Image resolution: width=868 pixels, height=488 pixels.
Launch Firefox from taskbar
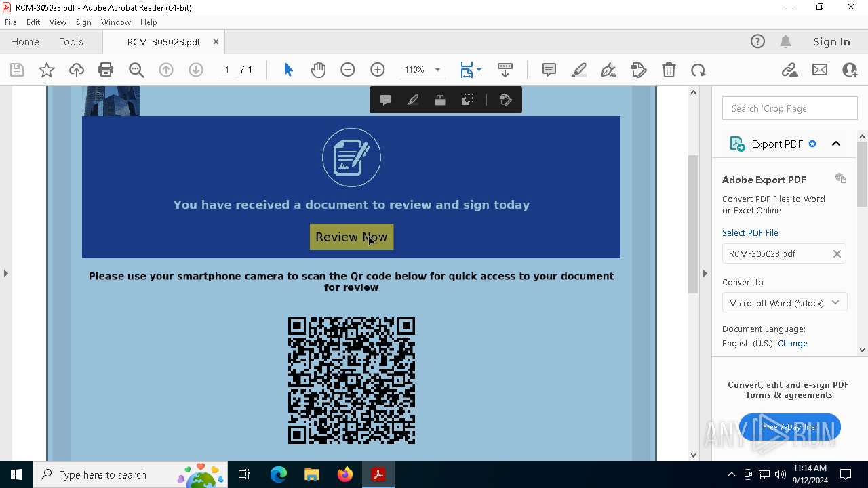click(344, 474)
